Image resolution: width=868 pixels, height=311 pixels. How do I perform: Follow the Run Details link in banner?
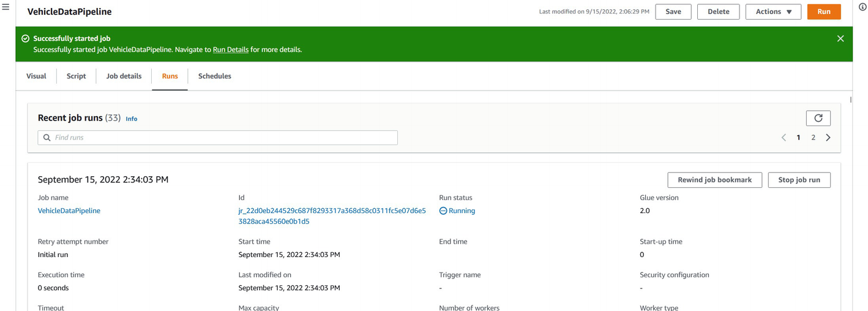230,50
